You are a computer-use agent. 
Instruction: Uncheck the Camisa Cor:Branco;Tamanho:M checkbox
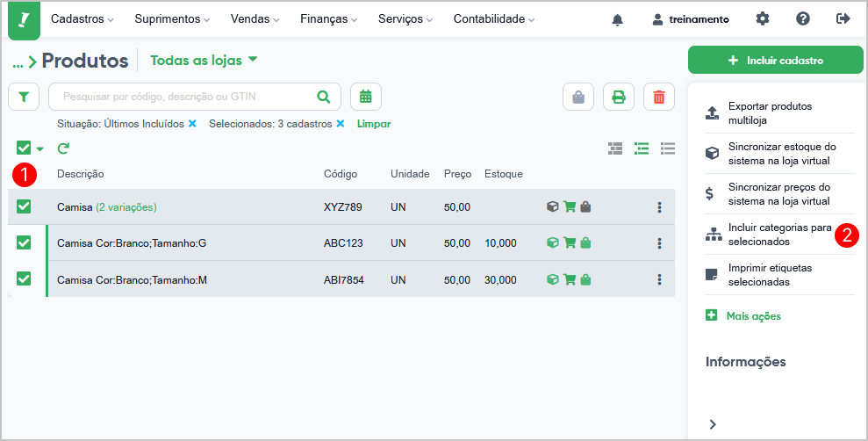click(x=24, y=278)
